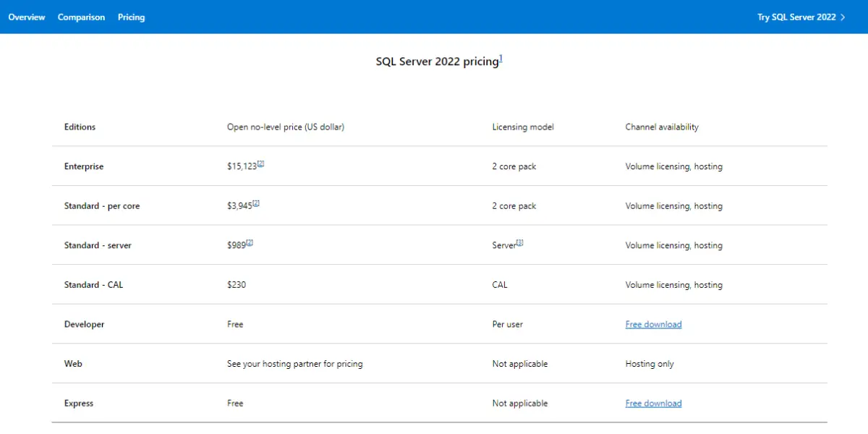Click "See your hosting partner for pricing"
The height and width of the screenshot is (434, 868).
click(295, 364)
